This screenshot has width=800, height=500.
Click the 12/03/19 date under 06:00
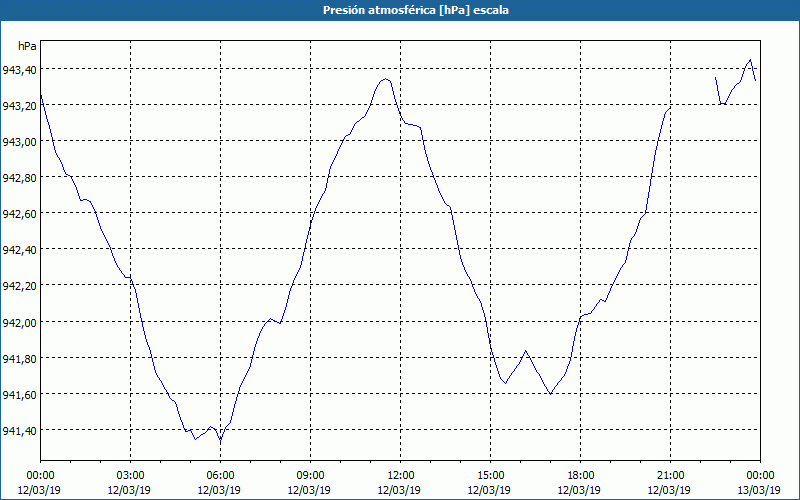point(219,490)
